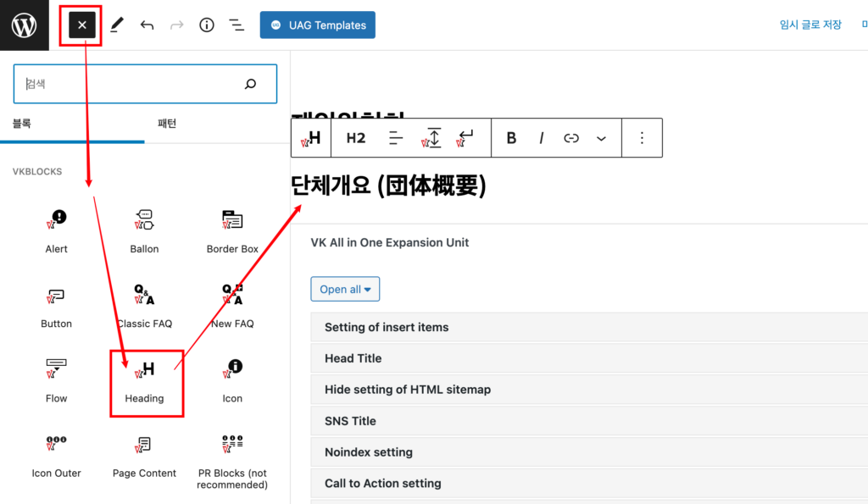Click the WordPress logo icon
The height and width of the screenshot is (504, 868).
[x=24, y=25]
